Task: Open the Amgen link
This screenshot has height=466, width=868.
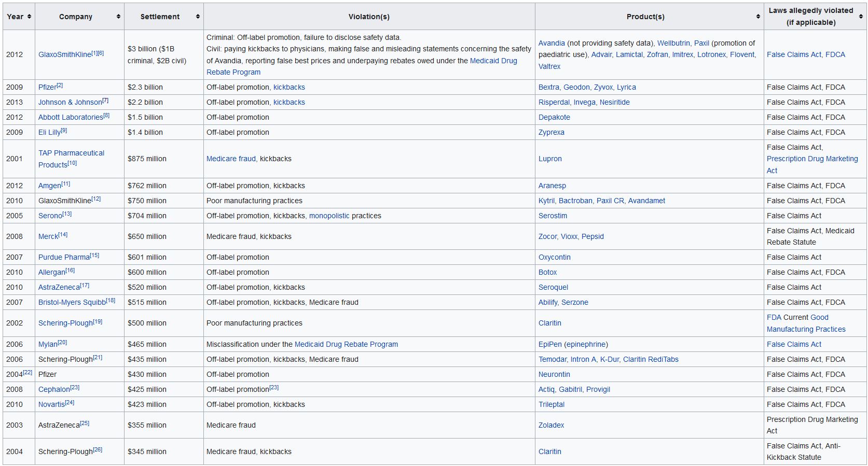Action: pos(50,186)
